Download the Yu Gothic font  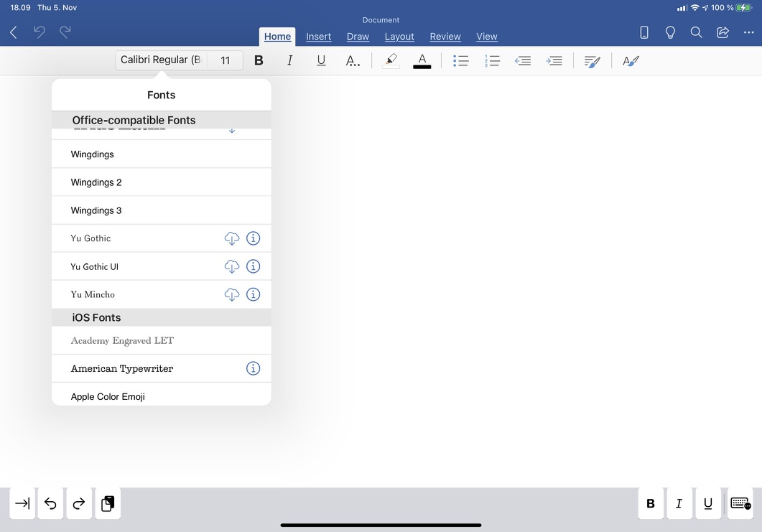[232, 238]
